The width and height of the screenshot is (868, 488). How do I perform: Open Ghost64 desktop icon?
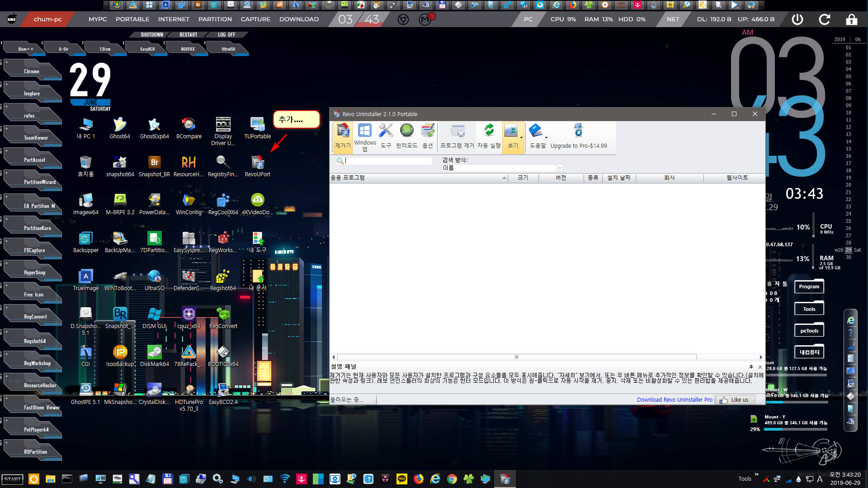tap(120, 128)
